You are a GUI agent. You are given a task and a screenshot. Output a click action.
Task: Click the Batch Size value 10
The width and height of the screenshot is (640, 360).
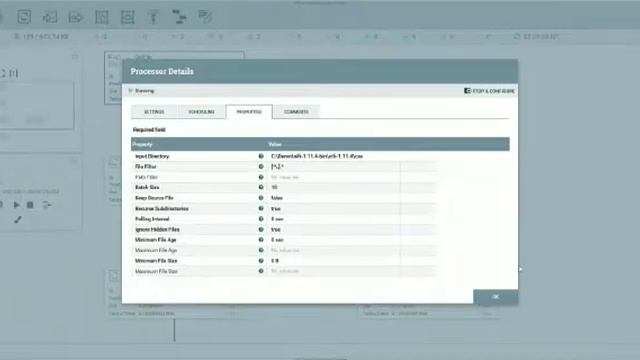[x=274, y=187]
